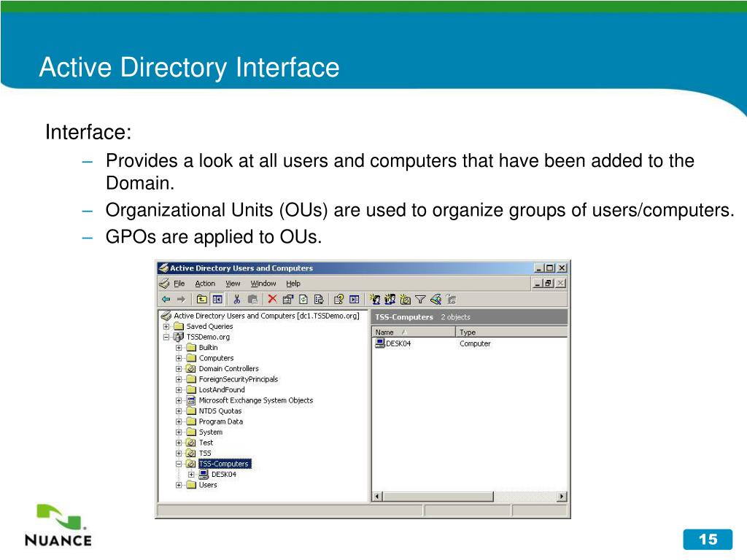747x560 pixels.
Task: Toggle the Action Pane toolbar icon
Action: (x=354, y=299)
